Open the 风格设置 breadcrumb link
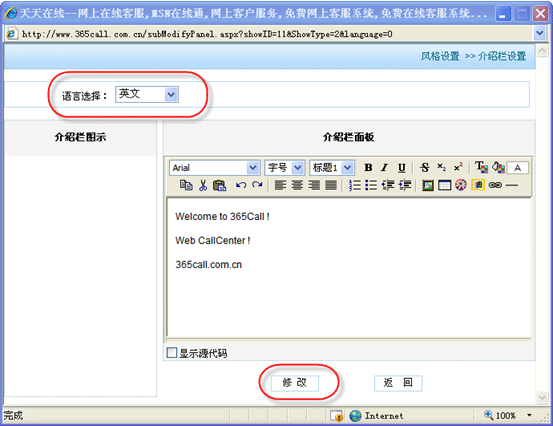This screenshot has width=553, height=426. [x=440, y=56]
